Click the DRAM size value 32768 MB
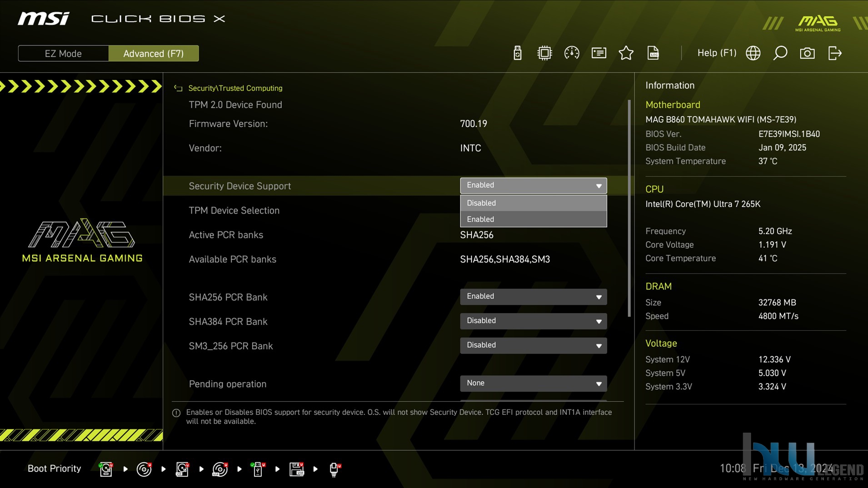868x488 pixels. click(x=777, y=303)
